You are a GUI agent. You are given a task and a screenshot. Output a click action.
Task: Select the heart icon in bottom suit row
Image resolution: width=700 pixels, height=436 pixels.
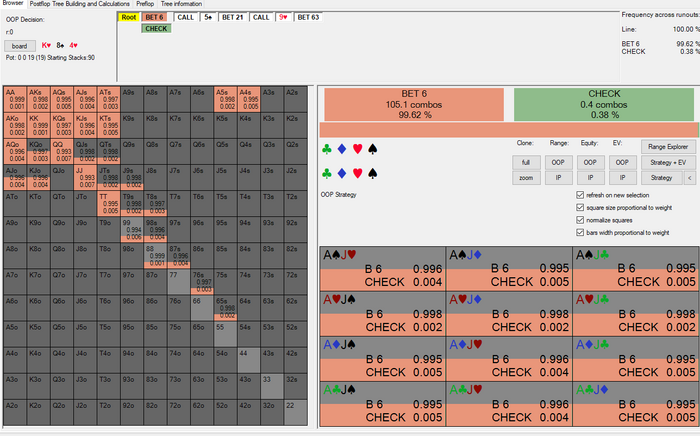click(357, 173)
